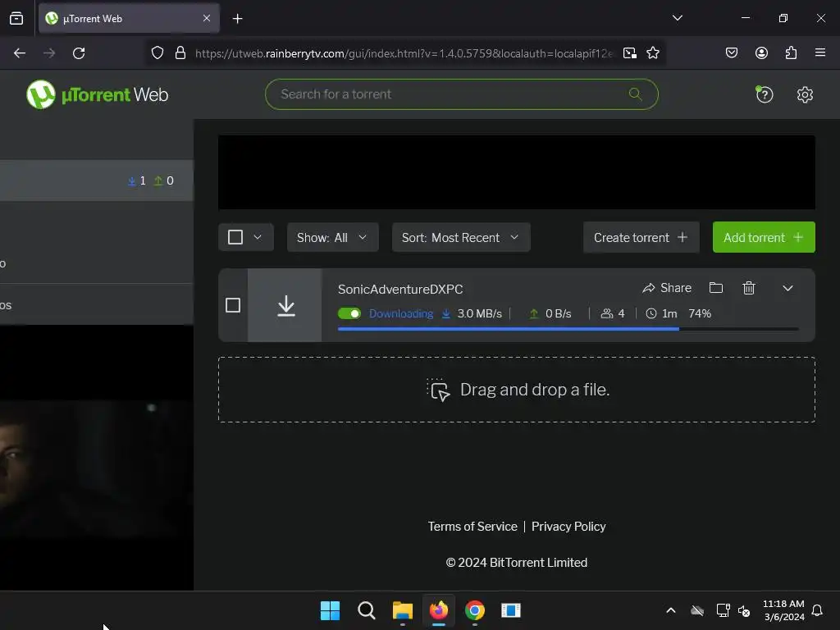
Task: Open the Sort: Most Recent dropdown
Action: coord(461,237)
